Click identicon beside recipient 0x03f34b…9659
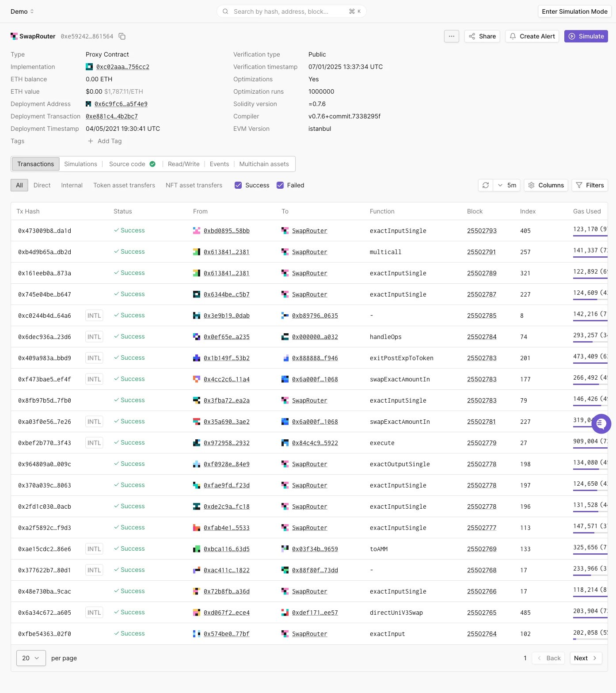The image size is (616, 693). [285, 549]
